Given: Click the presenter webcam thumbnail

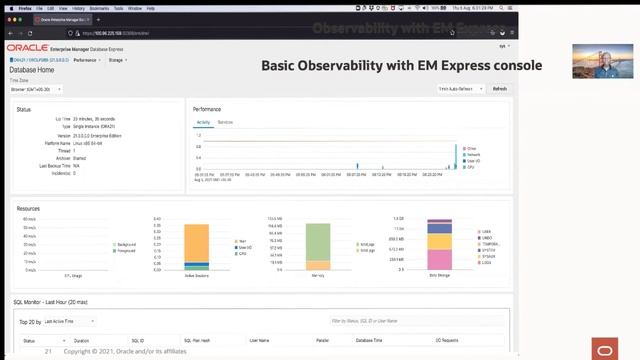Looking at the screenshot, I should point(602,61).
